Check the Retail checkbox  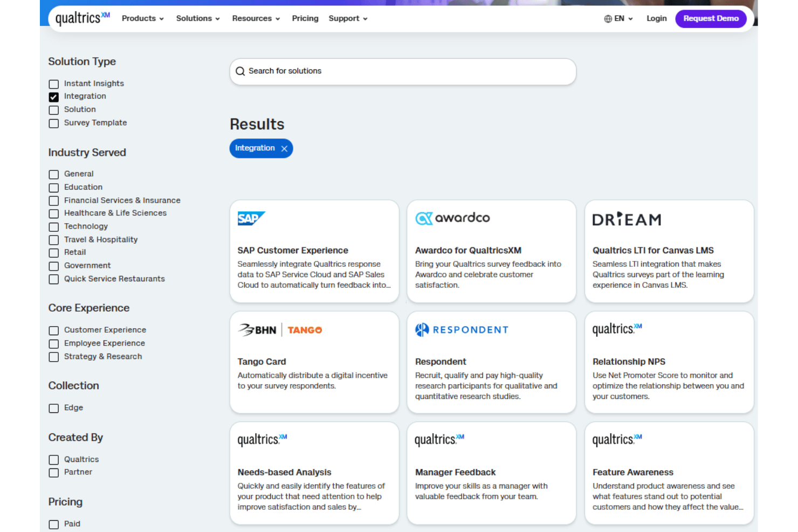click(54, 253)
